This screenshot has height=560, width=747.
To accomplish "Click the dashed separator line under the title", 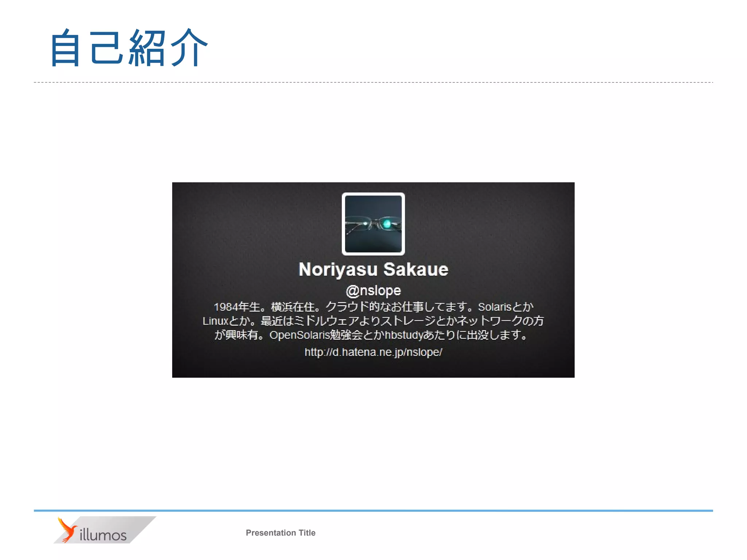I will 373,82.
